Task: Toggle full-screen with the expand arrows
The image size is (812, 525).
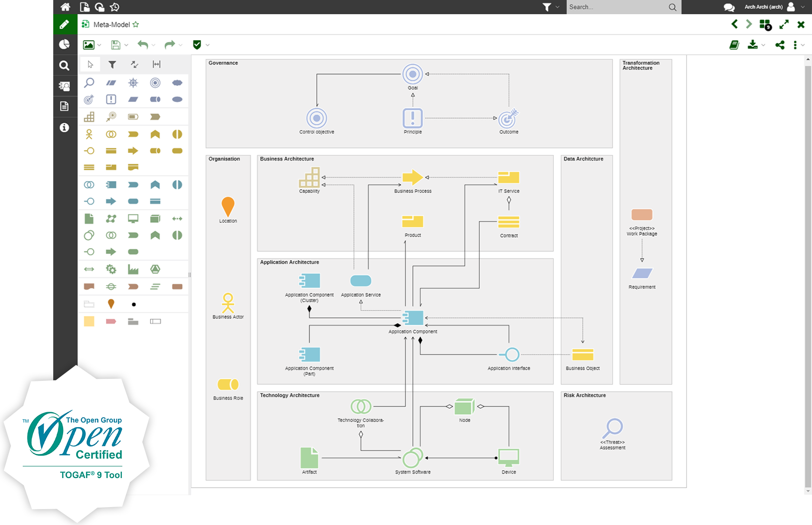Action: pos(784,24)
